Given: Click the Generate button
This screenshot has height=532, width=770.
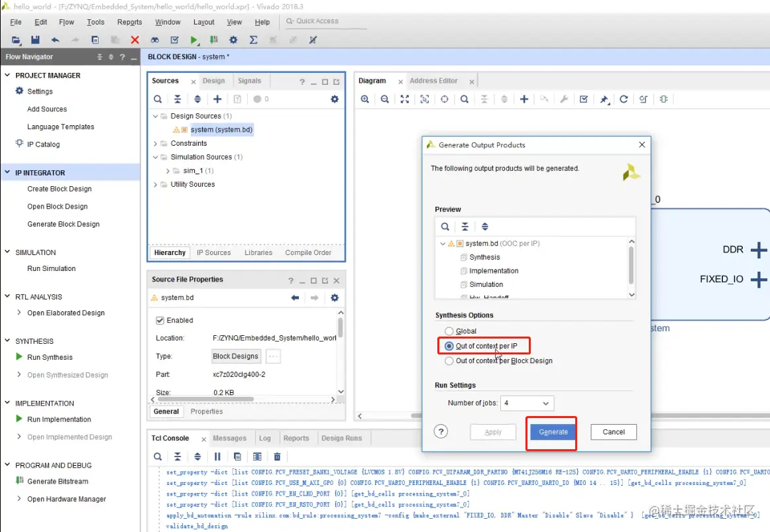Looking at the screenshot, I should [553, 432].
